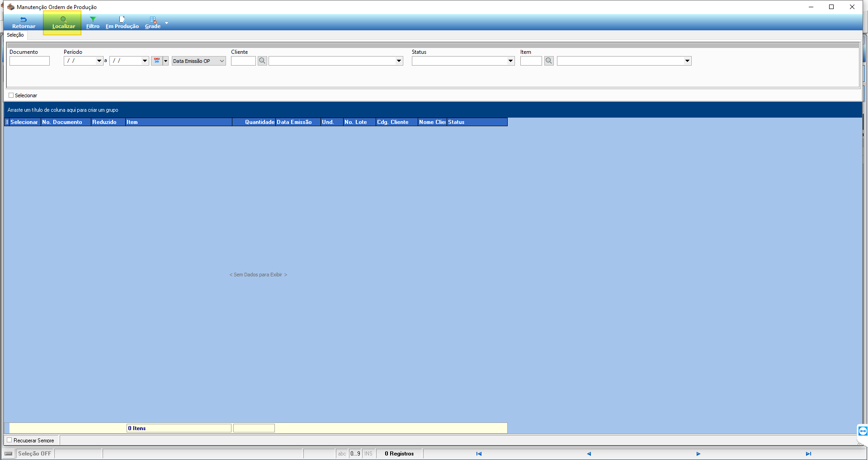Click the Localizar search toolbar button
868x460 pixels.
coord(63,23)
